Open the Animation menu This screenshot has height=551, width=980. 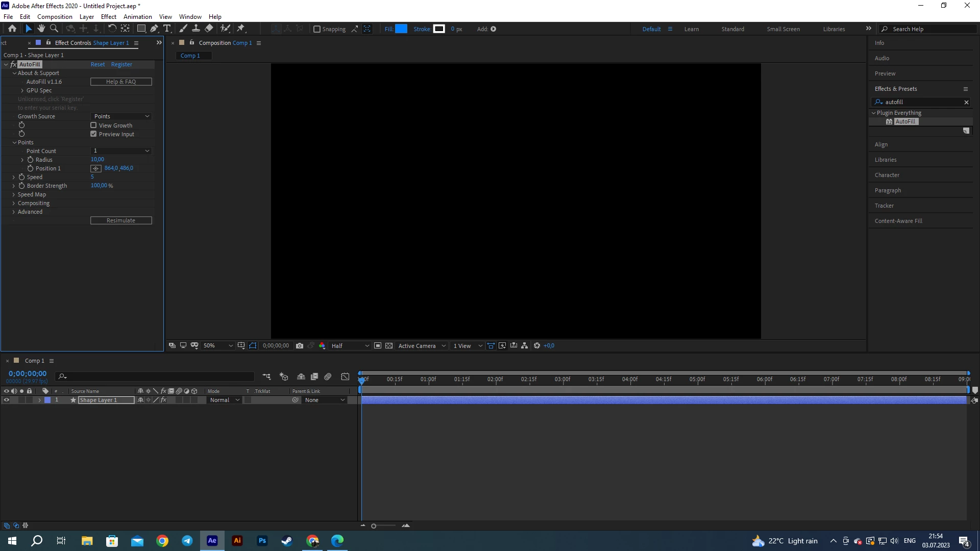[x=137, y=17]
